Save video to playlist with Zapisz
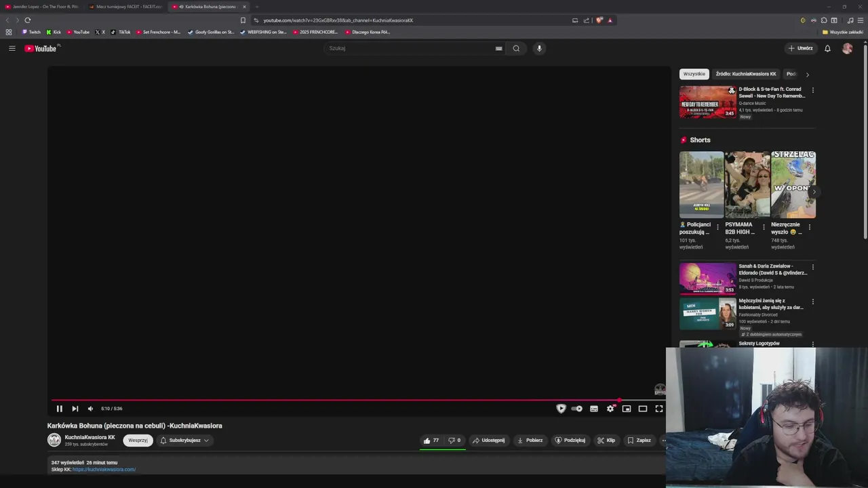Screen dimensions: 868x488 (639, 441)
